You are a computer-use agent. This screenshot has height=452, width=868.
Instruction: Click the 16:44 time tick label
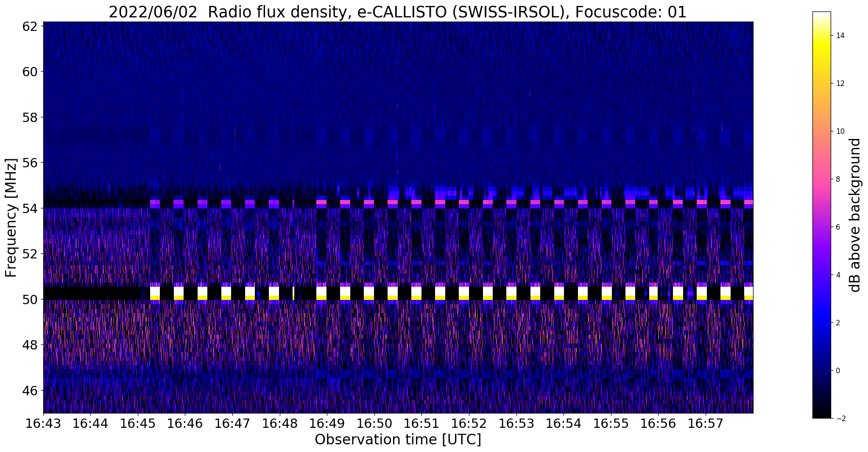tap(90, 424)
